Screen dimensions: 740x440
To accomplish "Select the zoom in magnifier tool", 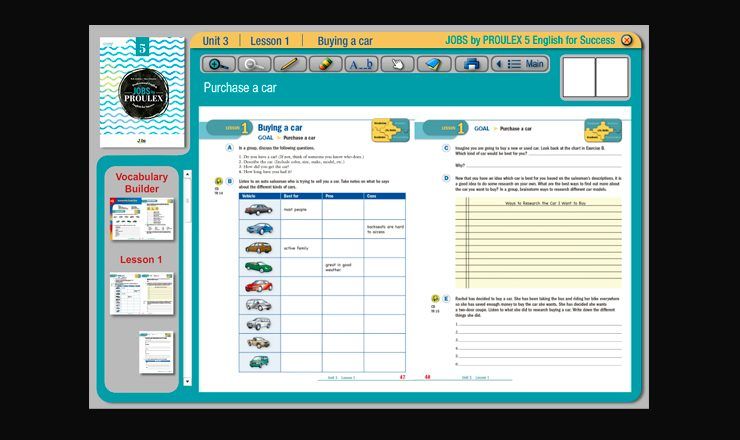I will click(x=218, y=64).
